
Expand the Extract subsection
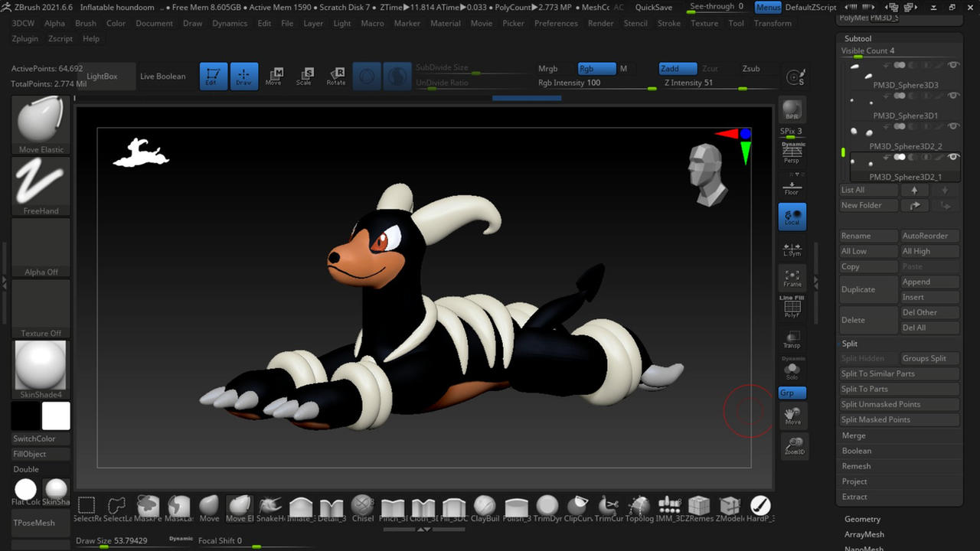pyautogui.click(x=854, y=497)
